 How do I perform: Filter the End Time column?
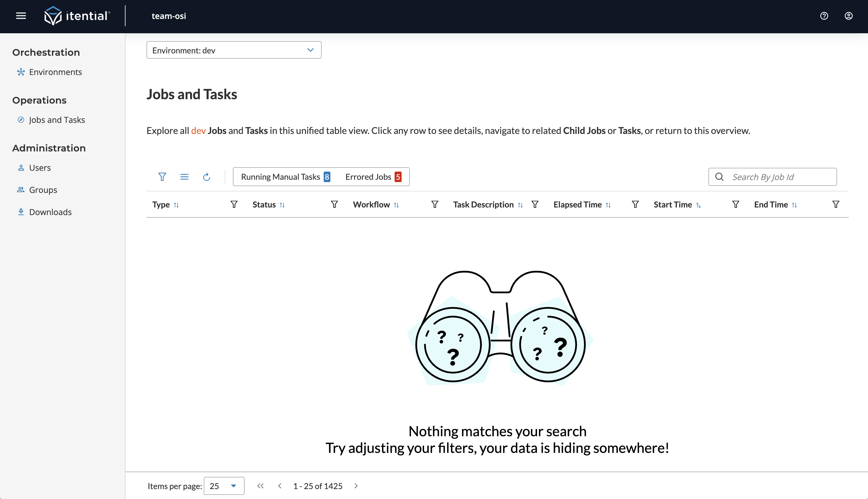[835, 205]
